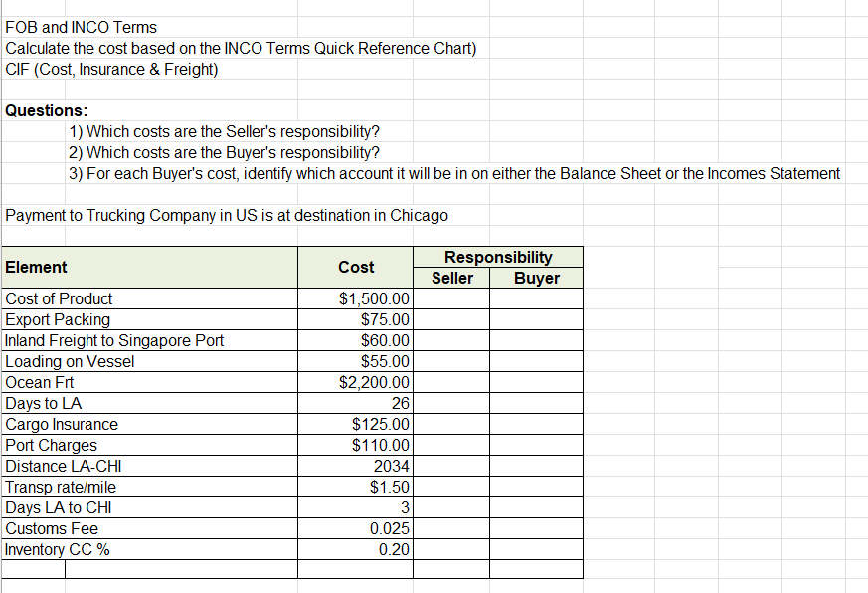Click the Distance LA-CHI value 2034

[x=355, y=466]
